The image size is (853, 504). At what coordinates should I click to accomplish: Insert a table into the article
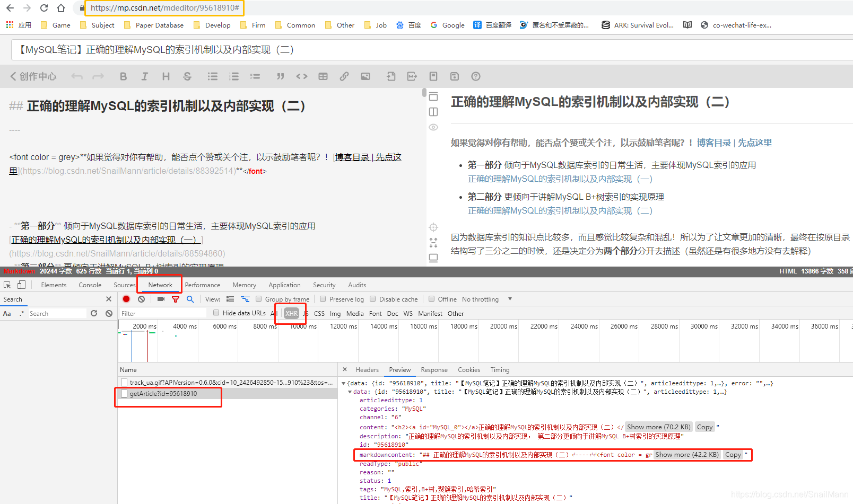[x=323, y=76]
